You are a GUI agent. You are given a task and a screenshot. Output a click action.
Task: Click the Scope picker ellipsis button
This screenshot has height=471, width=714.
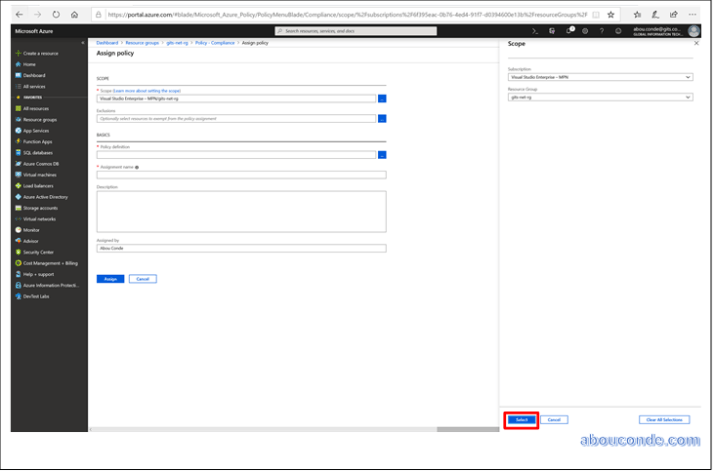click(x=382, y=99)
